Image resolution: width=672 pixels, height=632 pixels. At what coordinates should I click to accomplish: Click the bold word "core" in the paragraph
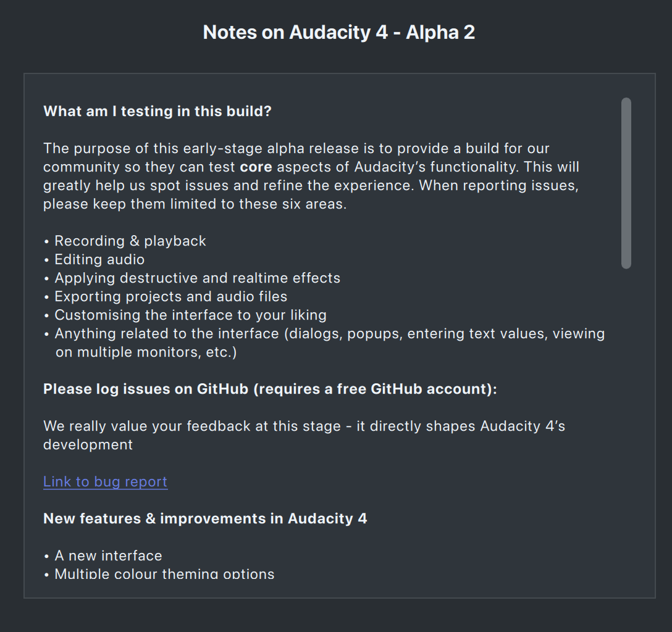(256, 167)
